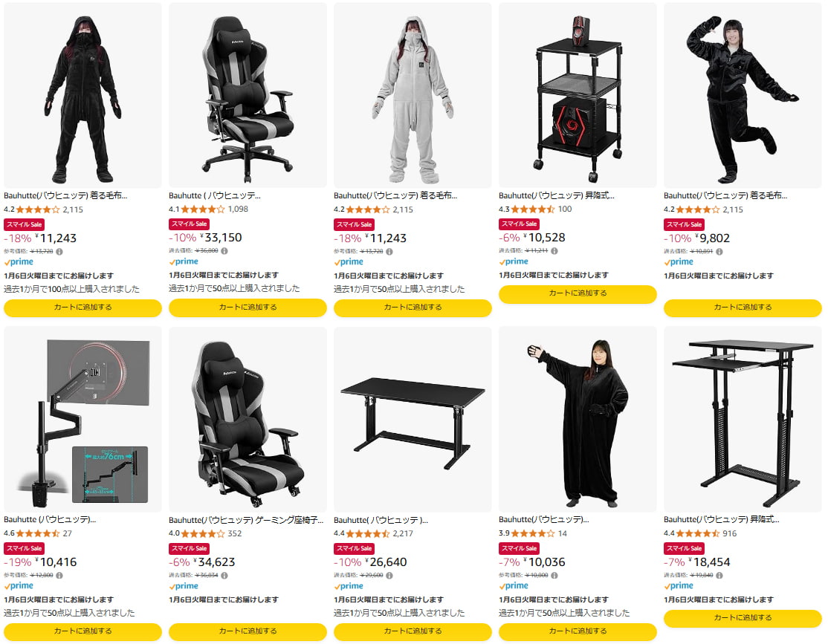
Task: Click info icon beside ¥29,600 reference price
Action: 389,576
